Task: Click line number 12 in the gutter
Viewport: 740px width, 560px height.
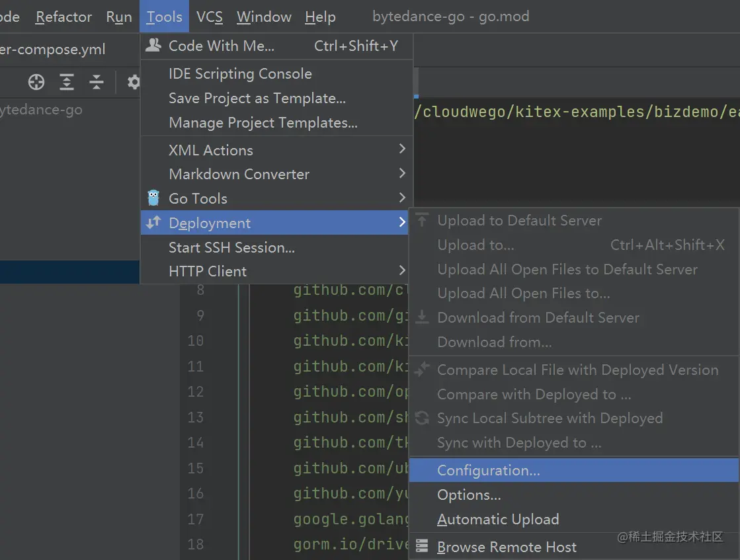Action: [x=195, y=391]
